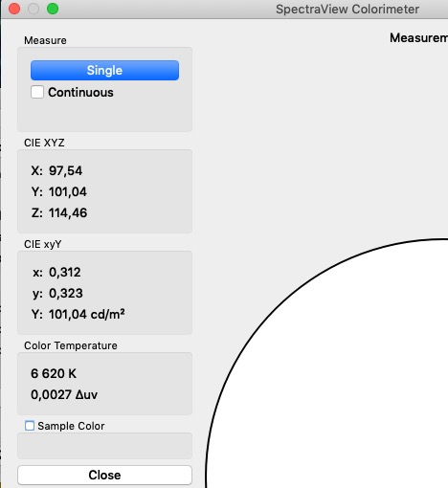Image resolution: width=448 pixels, height=488 pixels.
Task: Select the CIE Z value 114,46
Action: tap(68, 213)
